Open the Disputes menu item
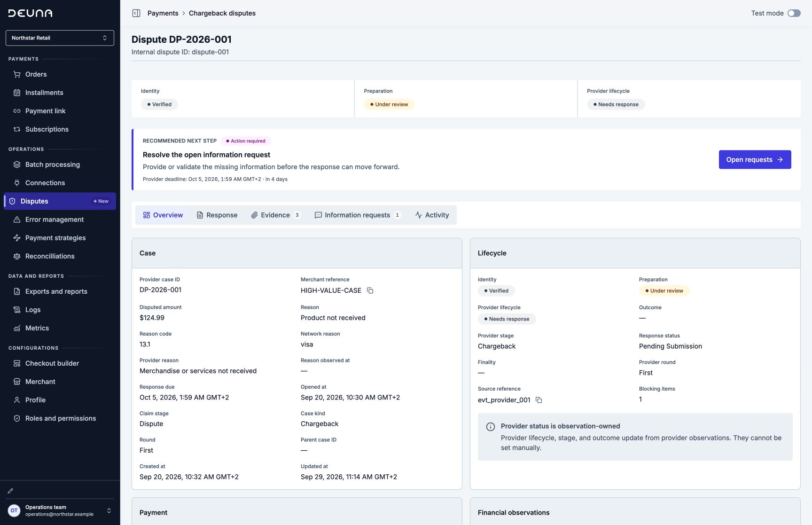This screenshot has height=525, width=812. click(x=60, y=201)
